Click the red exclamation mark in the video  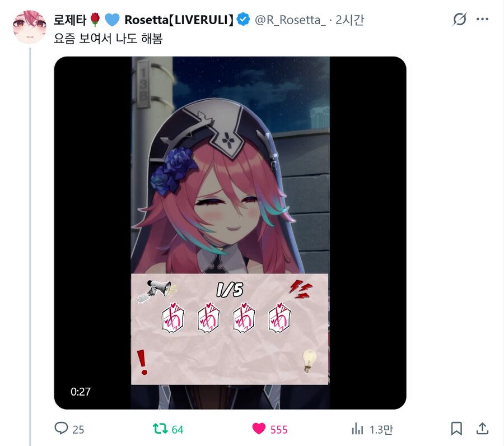point(142,362)
